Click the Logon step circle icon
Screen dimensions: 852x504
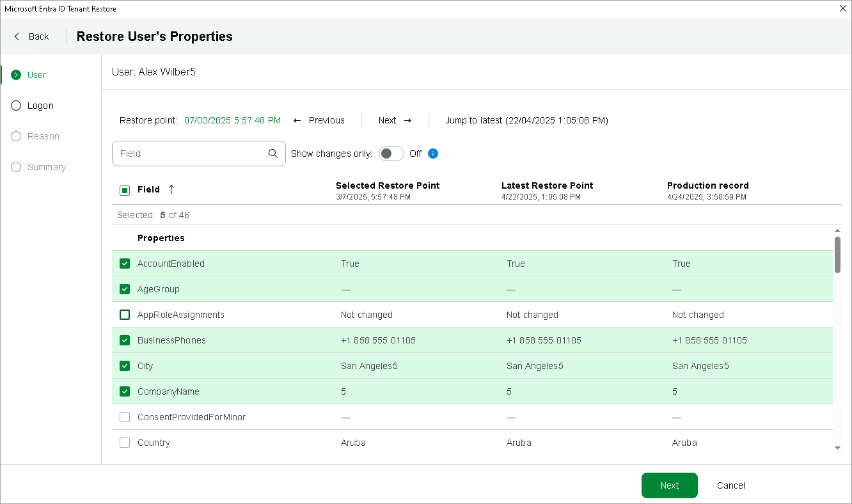16,106
